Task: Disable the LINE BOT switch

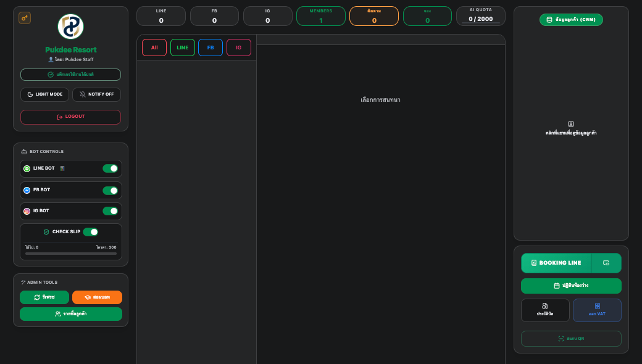Action: (x=110, y=168)
